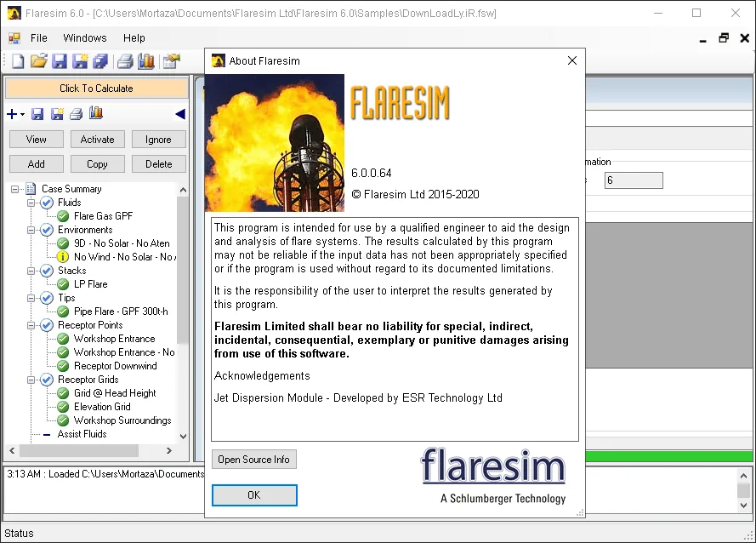This screenshot has height=543, width=756.
Task: Click the check icon beside Elevation Grid
Action: click(x=63, y=407)
